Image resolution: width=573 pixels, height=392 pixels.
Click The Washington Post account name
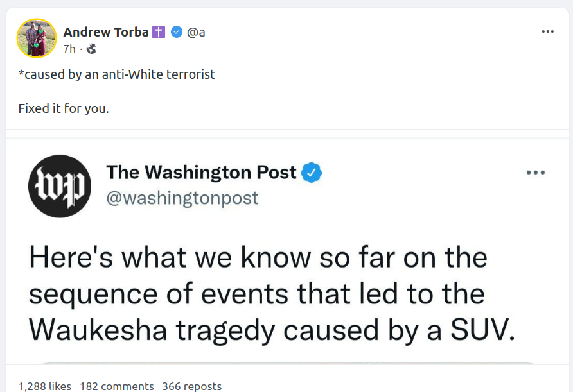click(201, 172)
